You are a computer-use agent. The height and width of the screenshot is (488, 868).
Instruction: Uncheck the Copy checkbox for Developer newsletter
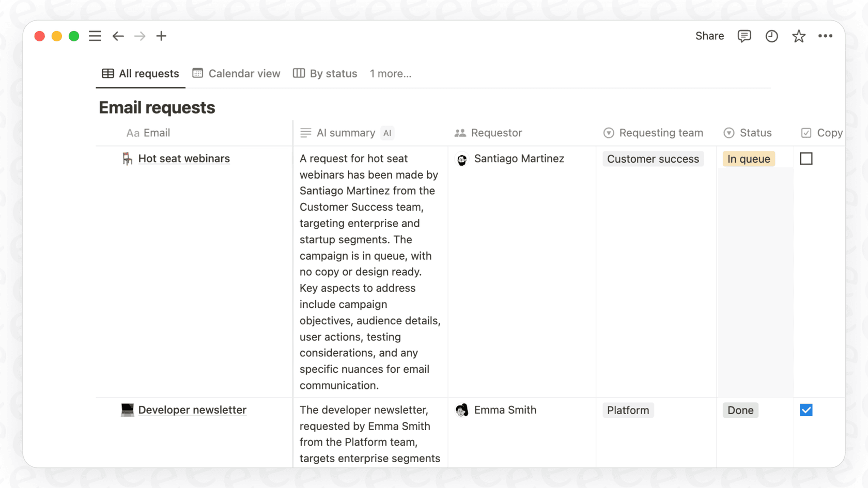[806, 410]
